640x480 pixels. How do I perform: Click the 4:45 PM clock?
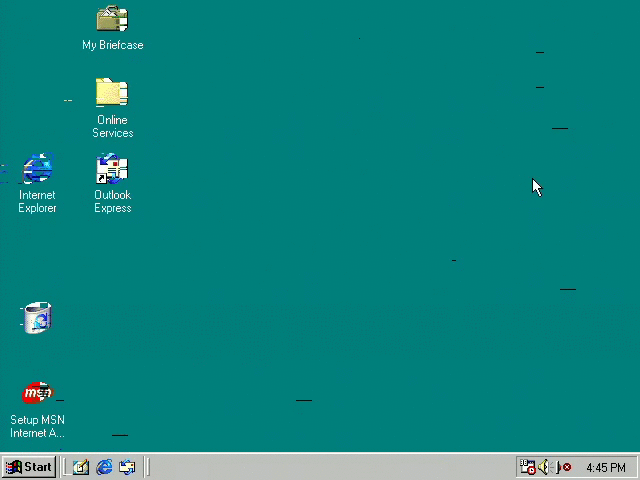coord(606,467)
